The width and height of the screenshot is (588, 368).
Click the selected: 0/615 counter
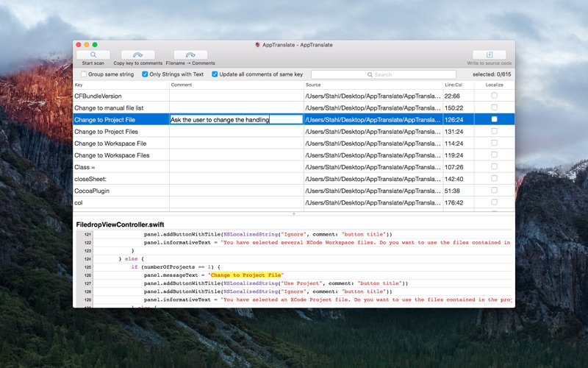click(x=492, y=74)
